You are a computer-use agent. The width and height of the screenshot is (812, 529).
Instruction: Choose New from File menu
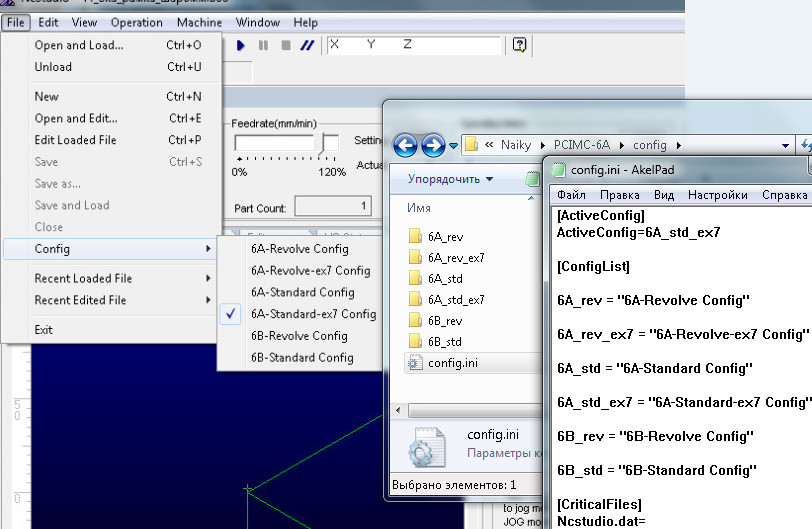pyautogui.click(x=111, y=97)
